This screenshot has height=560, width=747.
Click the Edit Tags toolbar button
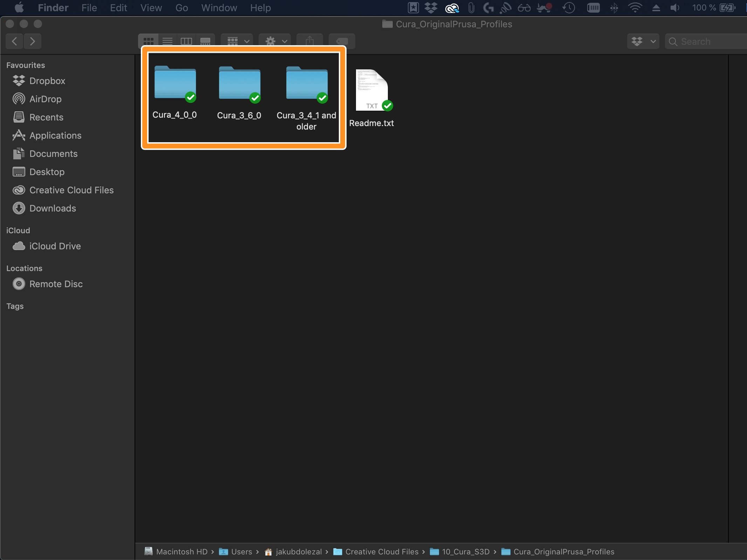click(342, 41)
